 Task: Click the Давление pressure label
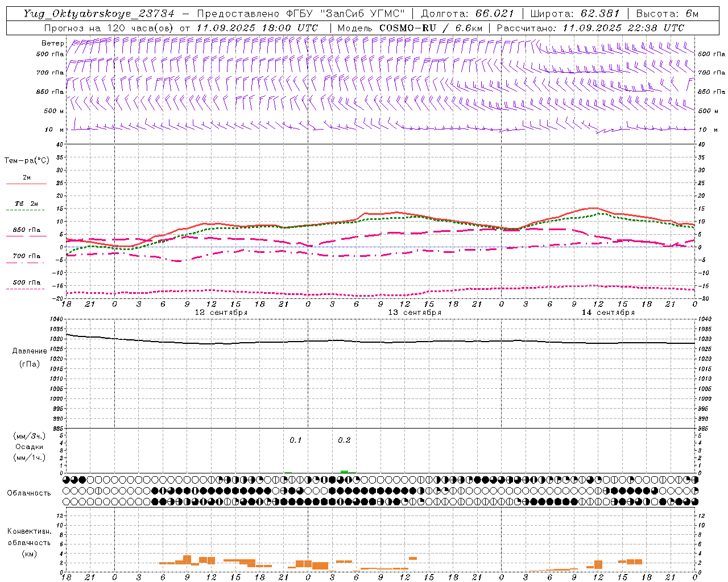tap(29, 351)
